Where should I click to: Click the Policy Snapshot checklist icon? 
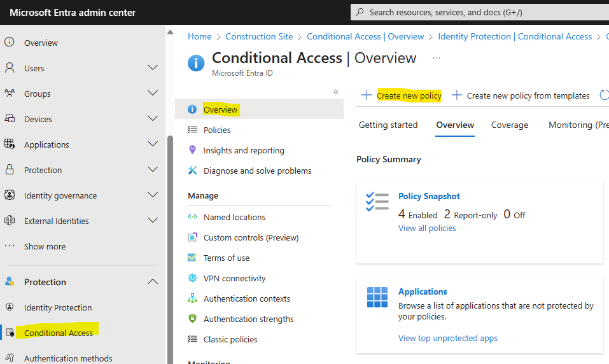pos(377,202)
